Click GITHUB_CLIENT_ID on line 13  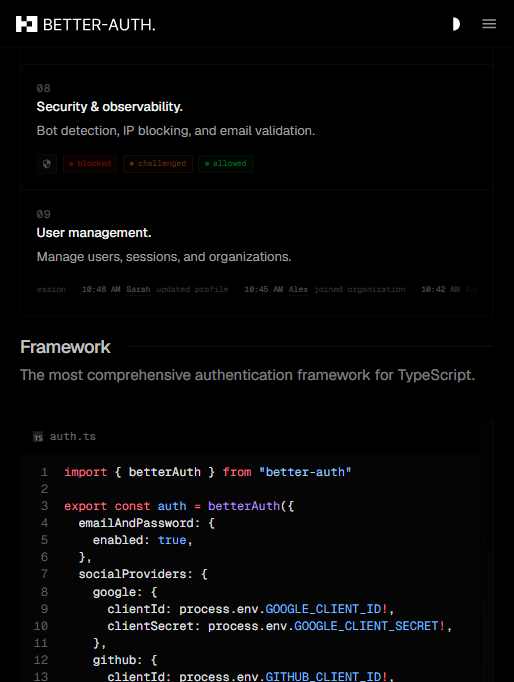(323, 677)
